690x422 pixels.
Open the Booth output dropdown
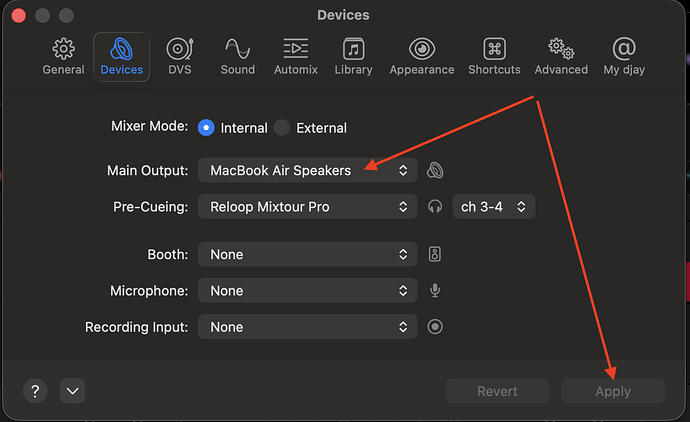pyautogui.click(x=308, y=254)
